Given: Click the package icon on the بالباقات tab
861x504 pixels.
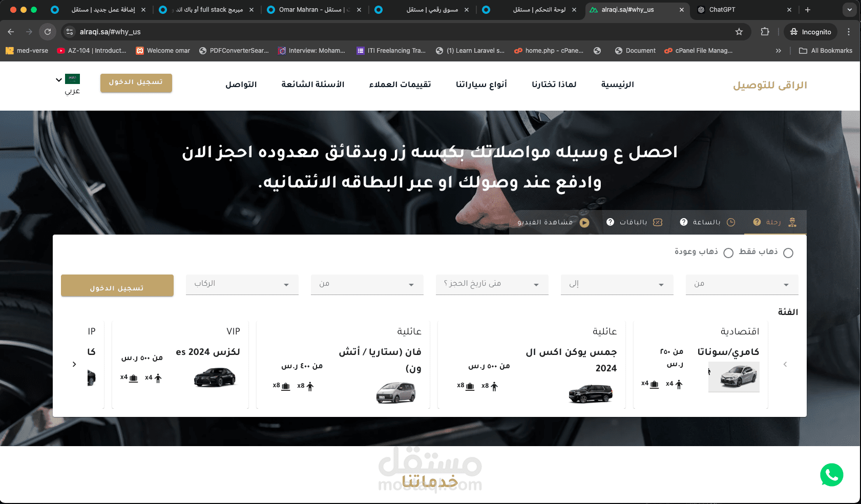Looking at the screenshot, I should pyautogui.click(x=657, y=222).
